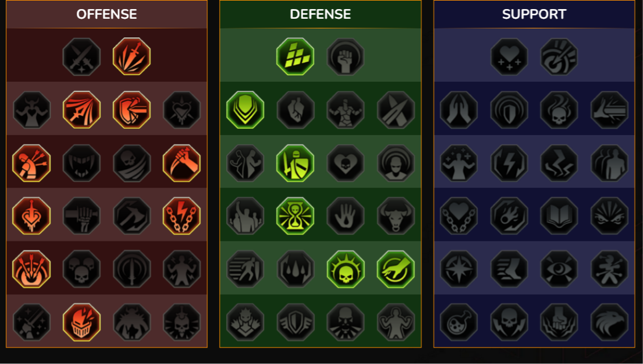Choose the heart with sparkles Support mastery
Viewport: 643px width, 364px height.
point(510,57)
